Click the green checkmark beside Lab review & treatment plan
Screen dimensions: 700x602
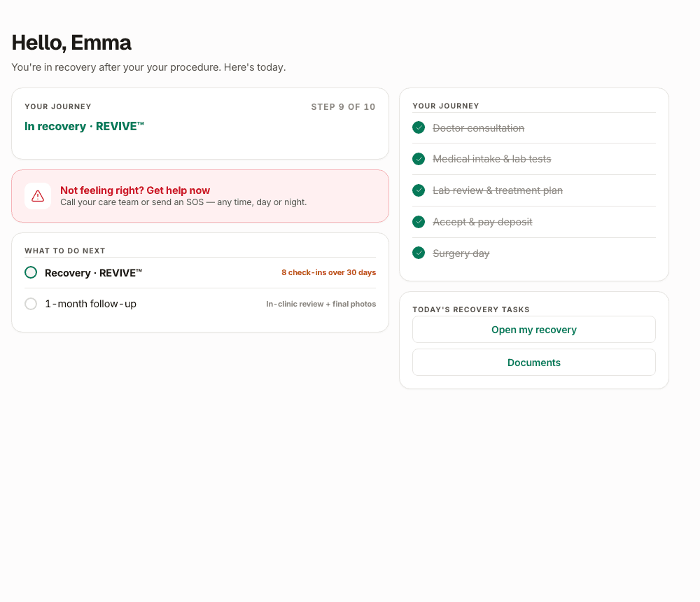tap(419, 190)
